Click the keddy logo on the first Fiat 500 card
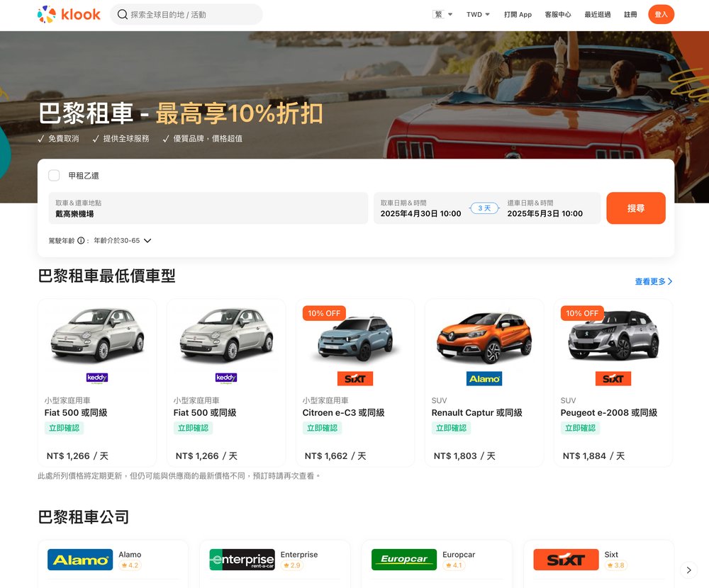The image size is (709, 588). click(x=96, y=378)
